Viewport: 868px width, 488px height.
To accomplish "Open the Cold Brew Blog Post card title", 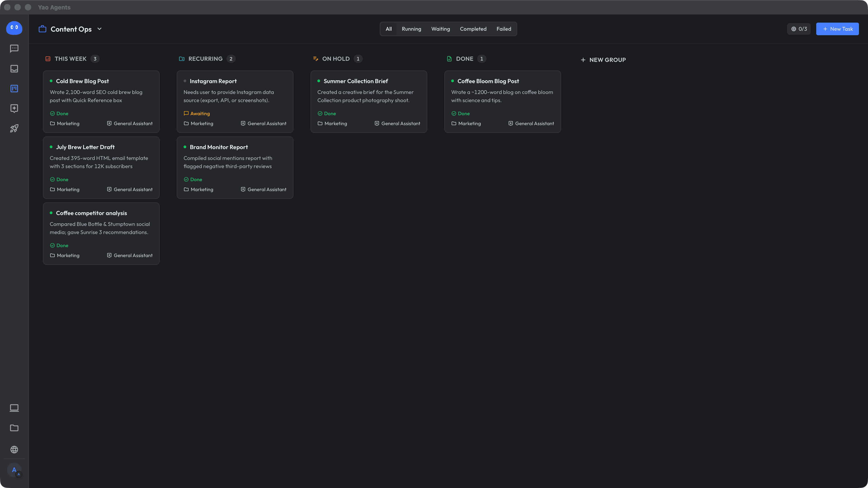I will pyautogui.click(x=82, y=81).
